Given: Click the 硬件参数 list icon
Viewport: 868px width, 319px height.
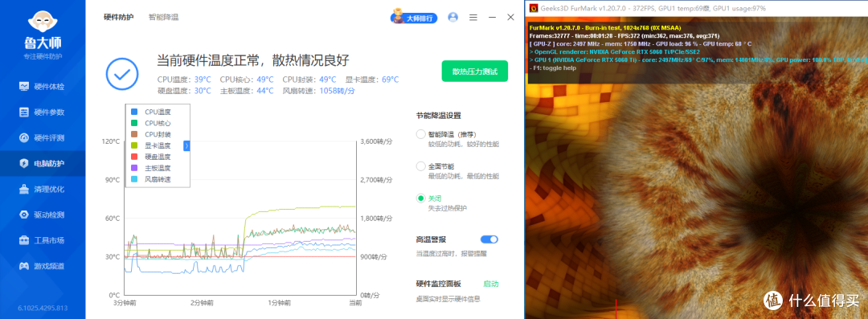Looking at the screenshot, I should coord(24,112).
